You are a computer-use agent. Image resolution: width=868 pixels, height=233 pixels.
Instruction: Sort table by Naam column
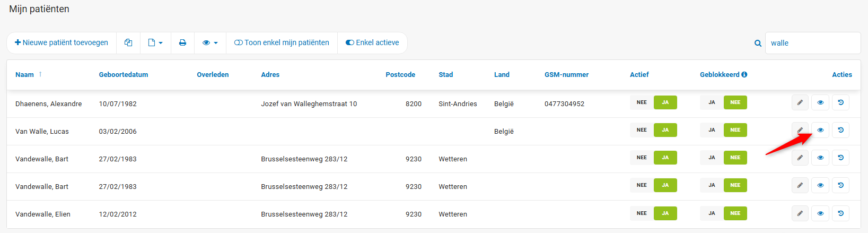[24, 75]
